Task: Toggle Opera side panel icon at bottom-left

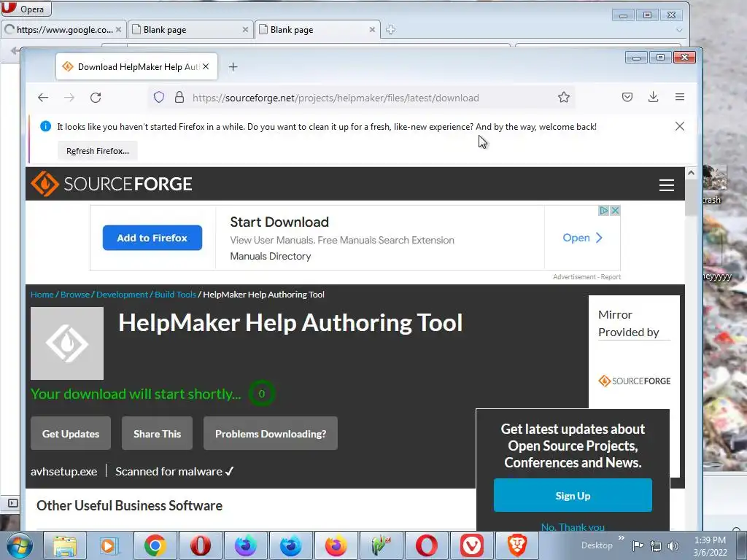Action: click(x=13, y=503)
